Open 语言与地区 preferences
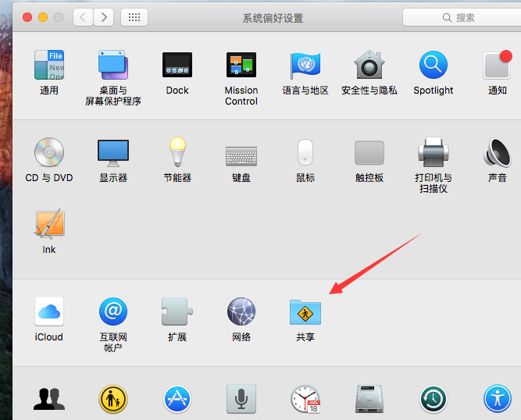Viewport: 521px width, 420px height. (x=305, y=65)
